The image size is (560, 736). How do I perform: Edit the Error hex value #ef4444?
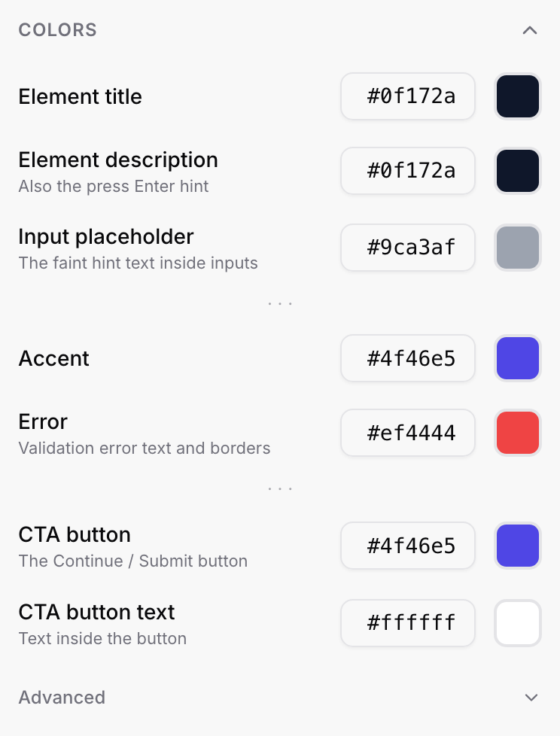408,433
